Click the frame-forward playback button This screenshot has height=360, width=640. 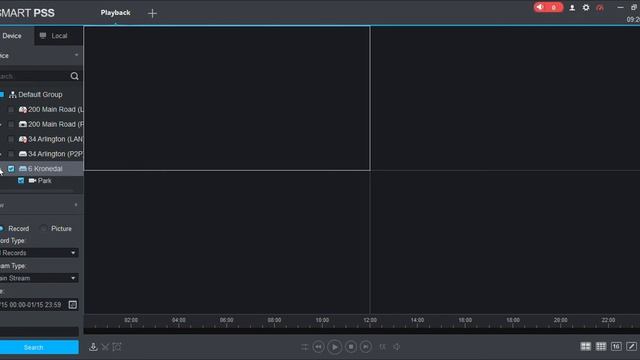tap(366, 347)
